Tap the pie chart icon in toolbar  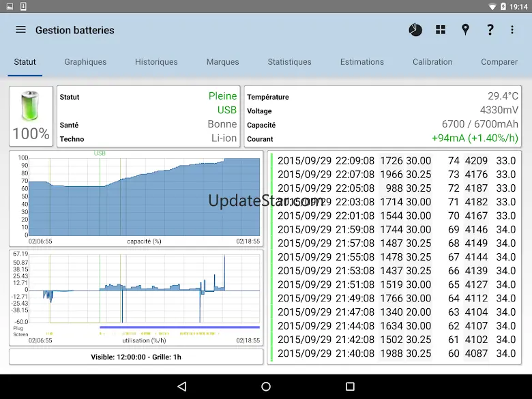pyautogui.click(x=415, y=30)
